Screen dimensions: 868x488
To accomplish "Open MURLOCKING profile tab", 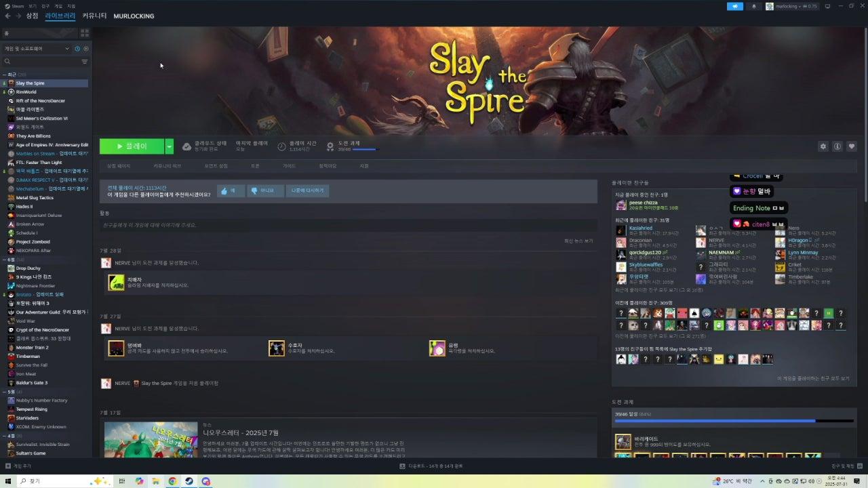I will [x=134, y=16].
